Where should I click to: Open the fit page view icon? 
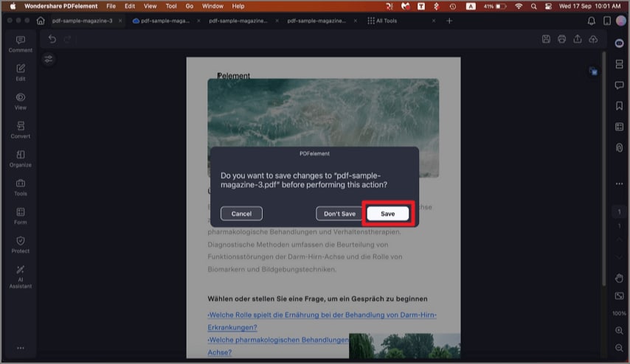619,295
